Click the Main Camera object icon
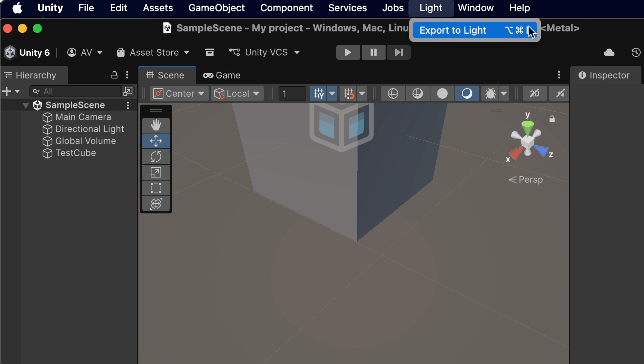Viewport: 644px width, 364px height. 47,117
